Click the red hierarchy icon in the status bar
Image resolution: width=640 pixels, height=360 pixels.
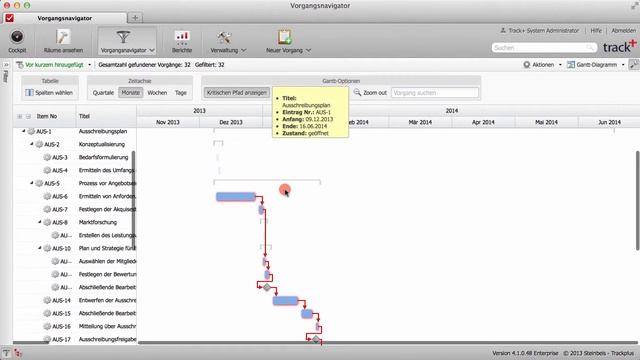coord(18,353)
